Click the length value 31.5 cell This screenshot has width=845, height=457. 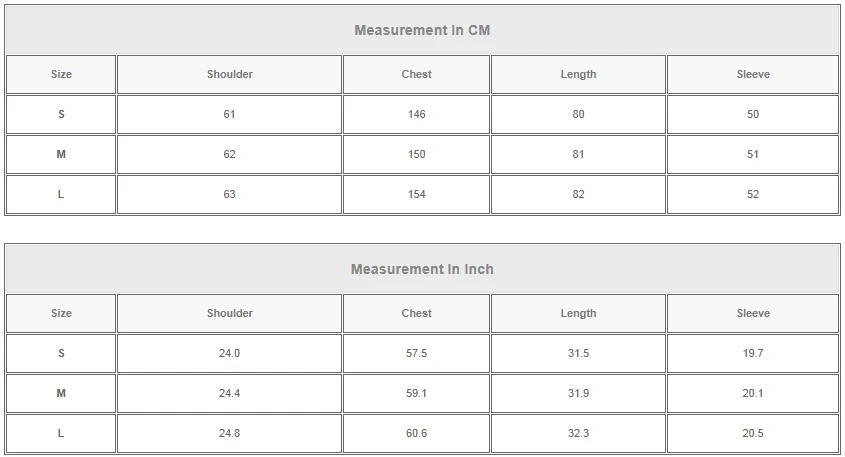tap(578, 353)
